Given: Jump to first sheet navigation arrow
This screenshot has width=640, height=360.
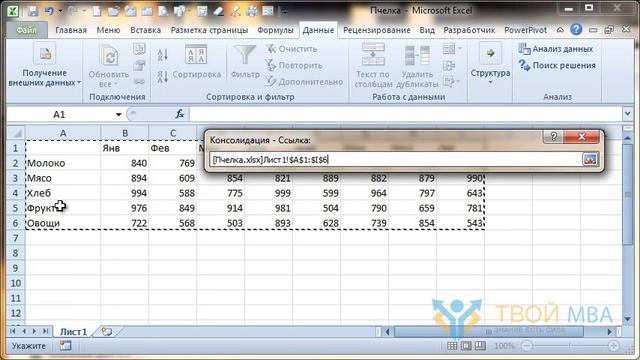Looking at the screenshot, I should (x=13, y=331).
